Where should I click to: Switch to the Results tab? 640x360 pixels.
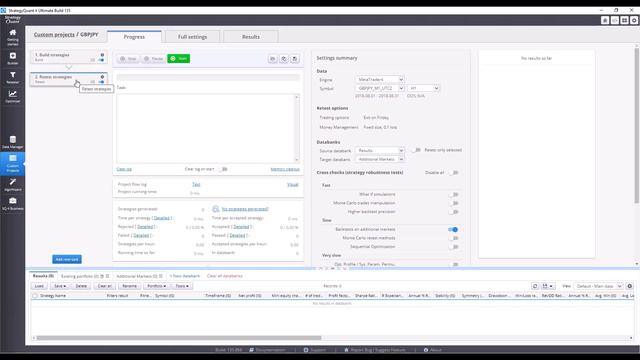(251, 37)
